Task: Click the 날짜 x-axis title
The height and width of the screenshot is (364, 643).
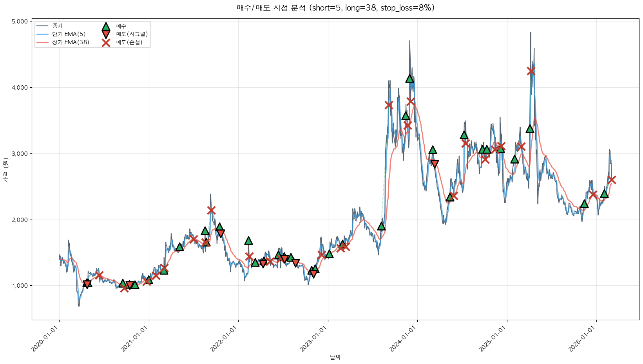Action: 335,357
